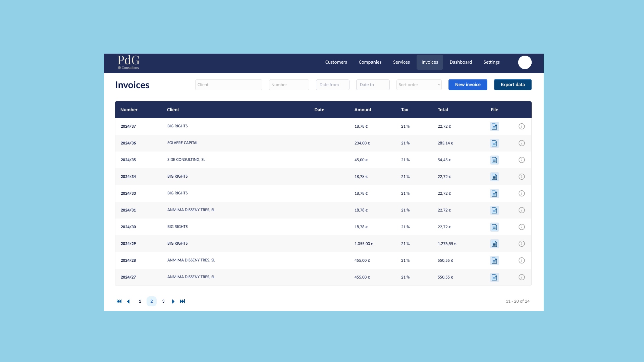Click the previous page arrow
The width and height of the screenshot is (644, 362).
tap(128, 301)
